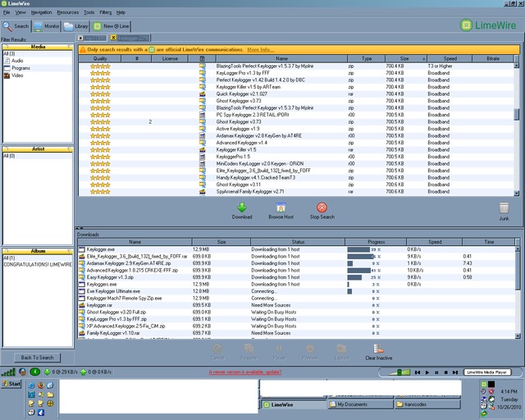The image size is (525, 420).
Task: Click the disabled Pause download icon
Action: point(279,349)
